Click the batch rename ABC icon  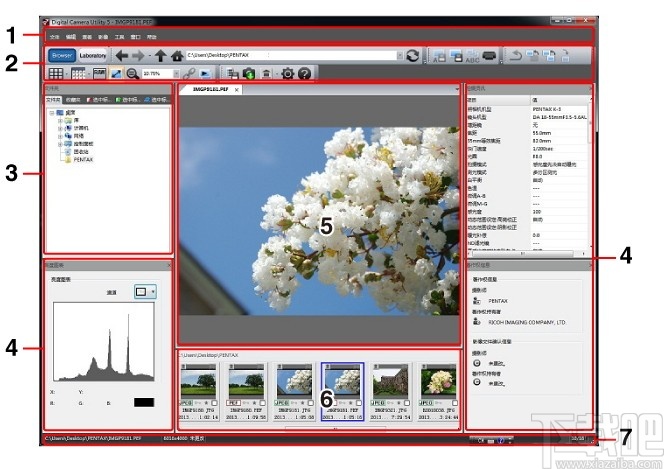[472, 56]
